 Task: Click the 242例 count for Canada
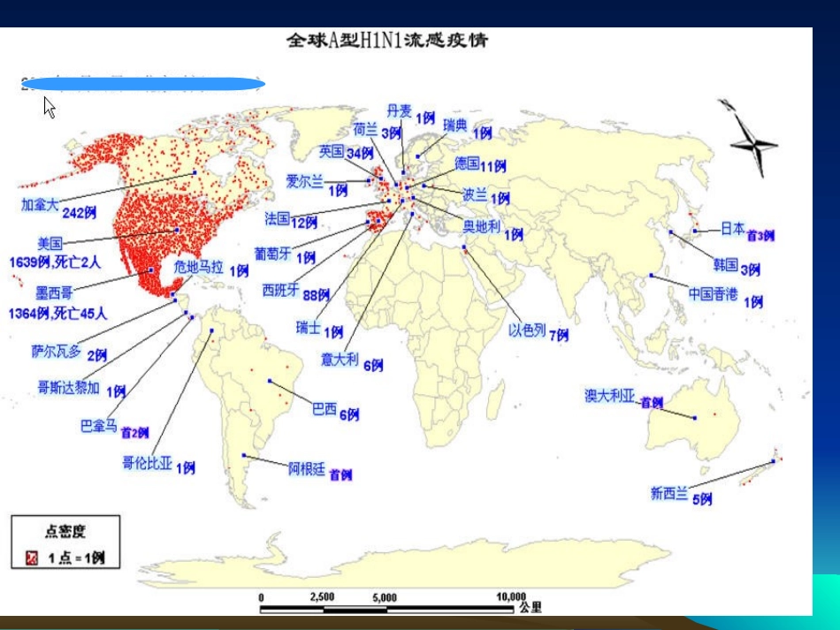80,213
